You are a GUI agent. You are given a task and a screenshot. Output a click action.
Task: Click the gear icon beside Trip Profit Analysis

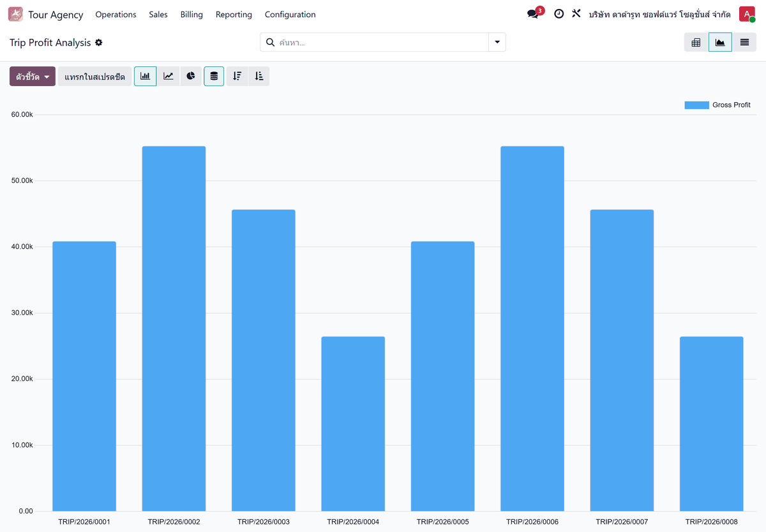pyautogui.click(x=98, y=43)
